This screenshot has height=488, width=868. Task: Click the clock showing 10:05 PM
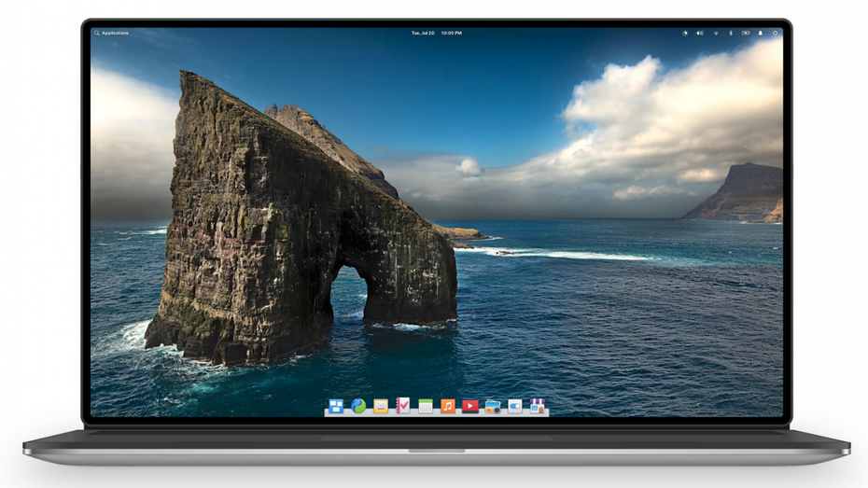click(x=452, y=33)
